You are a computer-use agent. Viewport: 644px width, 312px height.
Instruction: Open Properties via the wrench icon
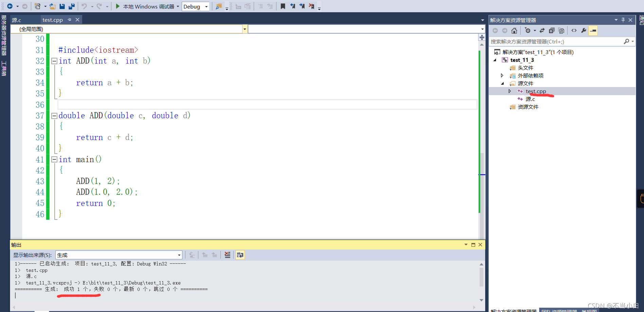[584, 31]
